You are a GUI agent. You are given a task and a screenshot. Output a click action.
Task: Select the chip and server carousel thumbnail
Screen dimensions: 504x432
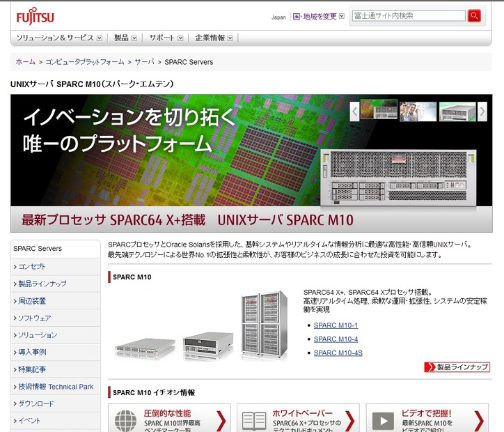tap(379, 109)
